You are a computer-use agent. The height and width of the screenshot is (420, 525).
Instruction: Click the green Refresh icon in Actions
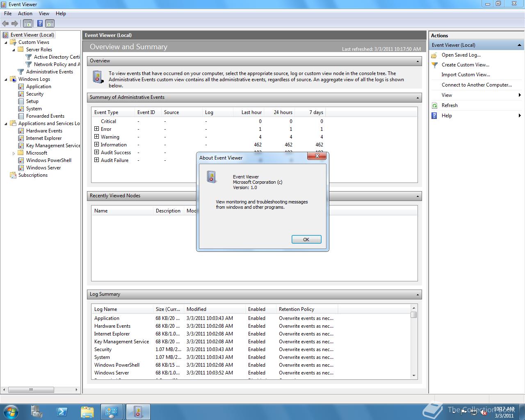(x=434, y=105)
